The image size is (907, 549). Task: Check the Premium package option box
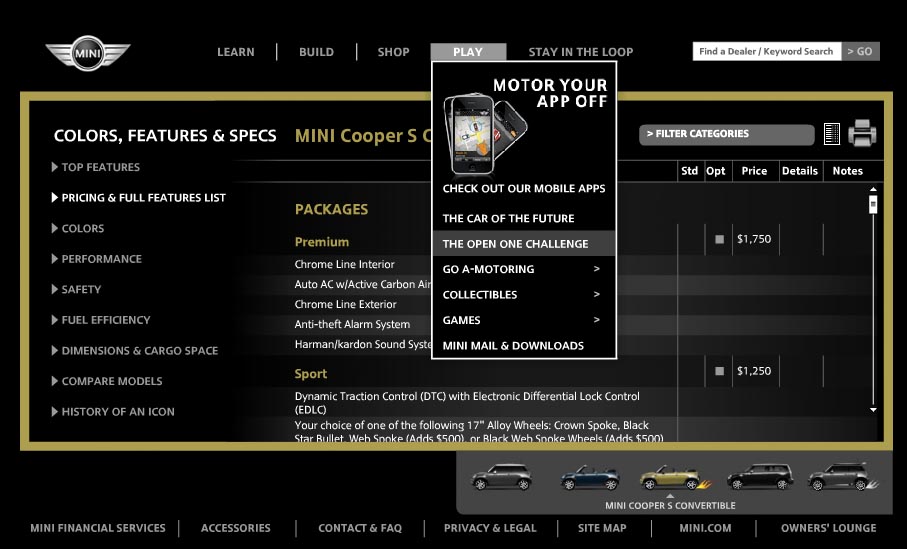719,239
